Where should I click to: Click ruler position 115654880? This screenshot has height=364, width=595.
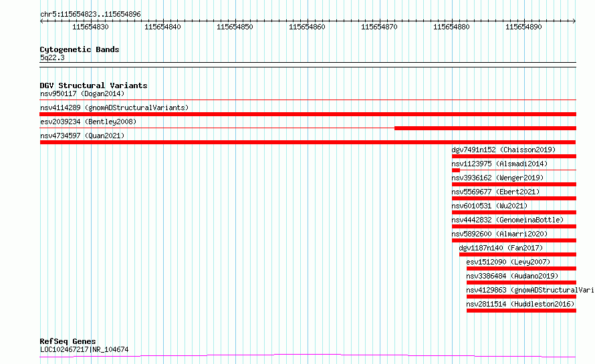coord(451,27)
